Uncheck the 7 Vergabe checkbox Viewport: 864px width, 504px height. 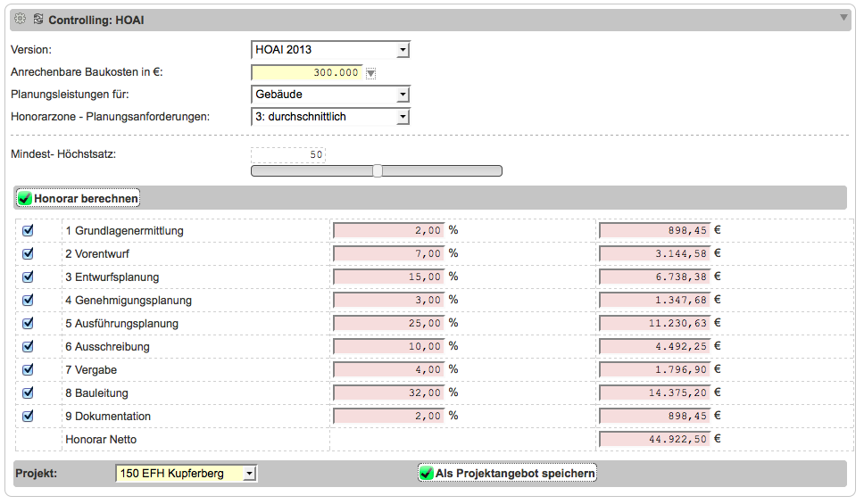pos(28,369)
